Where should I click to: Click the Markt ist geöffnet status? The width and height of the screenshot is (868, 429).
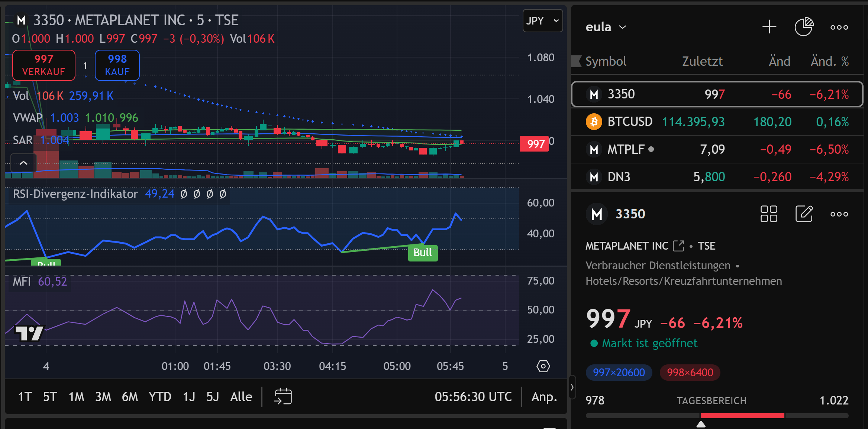649,343
